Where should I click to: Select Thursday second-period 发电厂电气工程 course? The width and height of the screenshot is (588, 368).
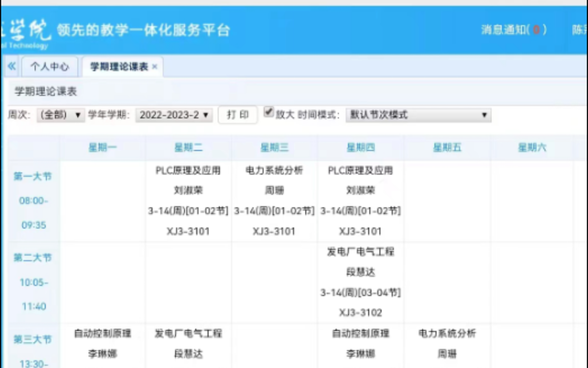(360, 252)
